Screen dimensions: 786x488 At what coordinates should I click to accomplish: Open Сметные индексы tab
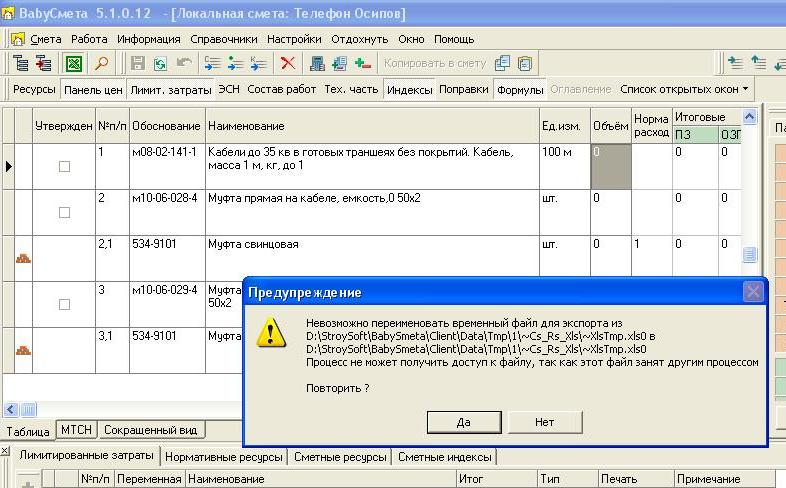445,457
